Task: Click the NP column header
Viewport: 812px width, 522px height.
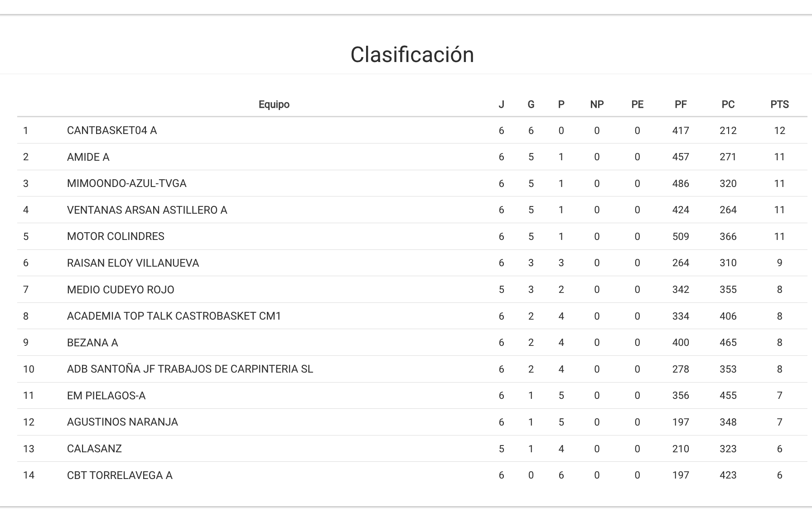Action: 597,105
